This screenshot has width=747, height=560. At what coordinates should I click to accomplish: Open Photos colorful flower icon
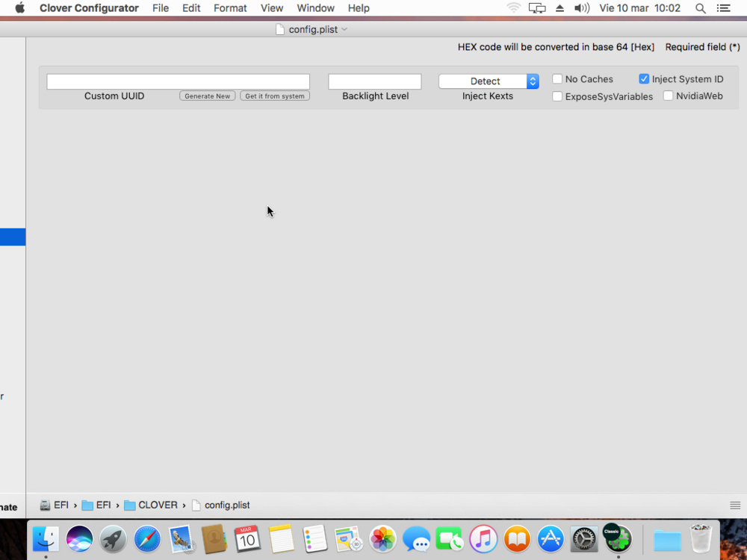point(382,538)
